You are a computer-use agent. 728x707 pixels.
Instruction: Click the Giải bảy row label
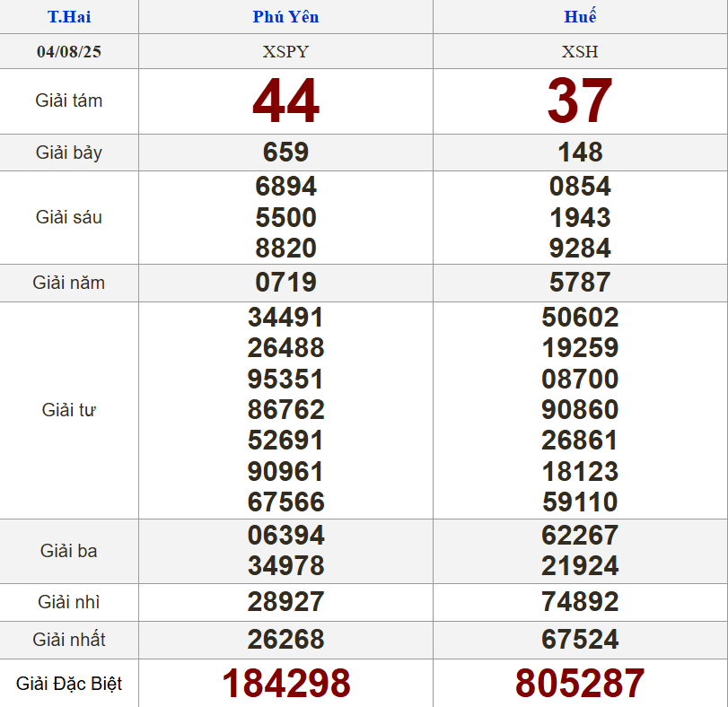[69, 153]
